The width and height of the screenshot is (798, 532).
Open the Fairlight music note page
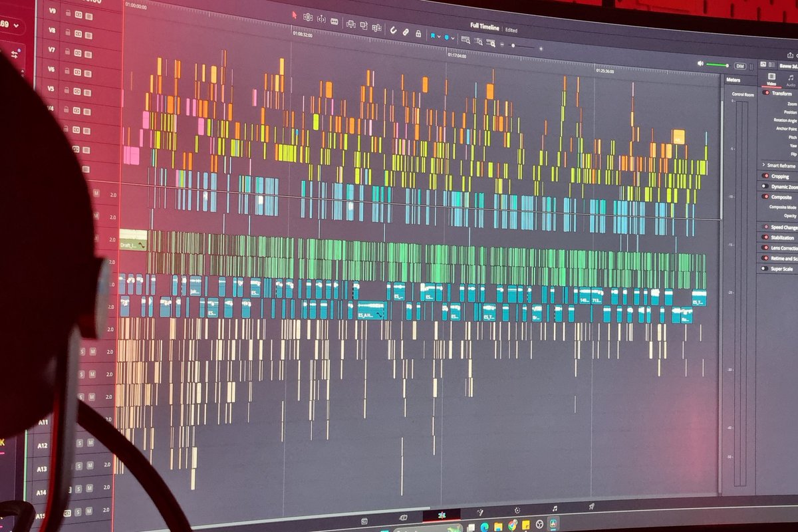pyautogui.click(x=555, y=508)
